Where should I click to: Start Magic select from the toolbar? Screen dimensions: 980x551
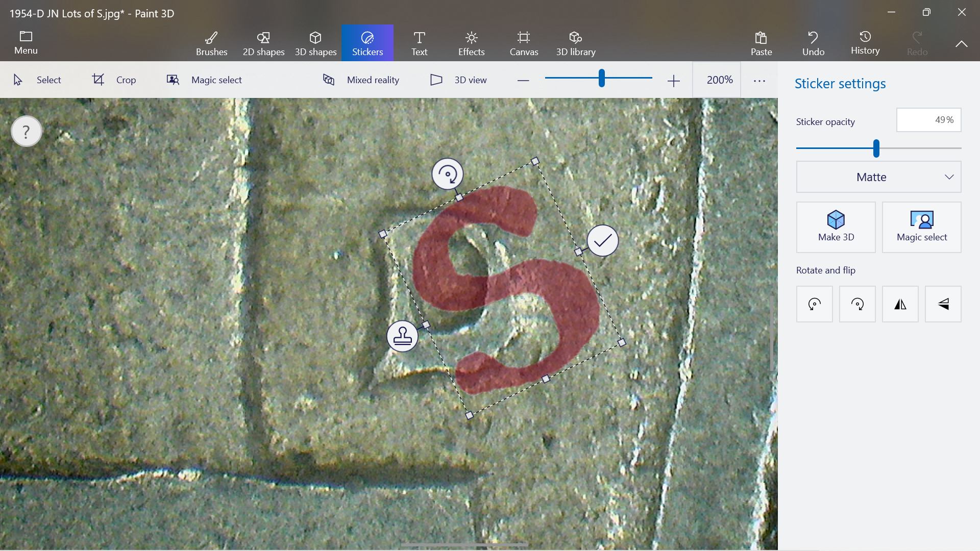pos(204,80)
